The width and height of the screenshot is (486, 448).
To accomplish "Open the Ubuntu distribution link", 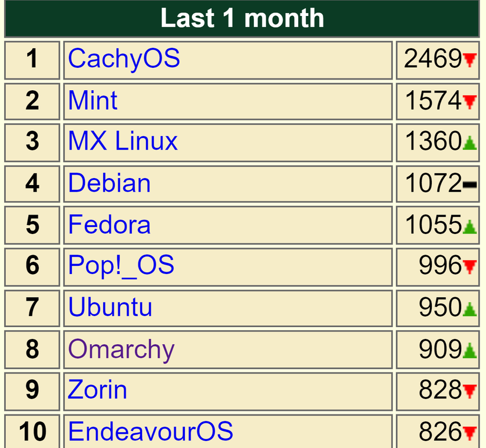I will (x=110, y=307).
